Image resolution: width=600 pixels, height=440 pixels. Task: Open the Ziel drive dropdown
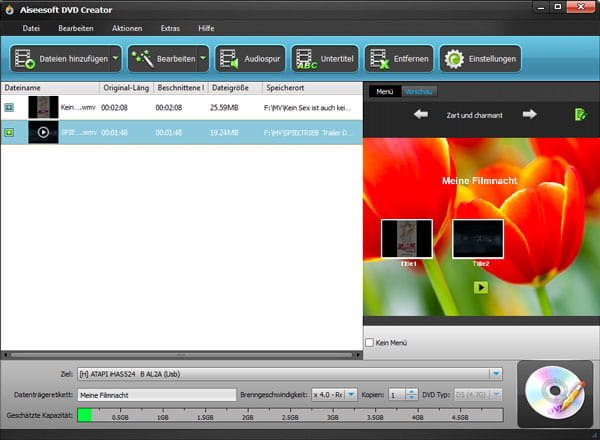coord(496,374)
